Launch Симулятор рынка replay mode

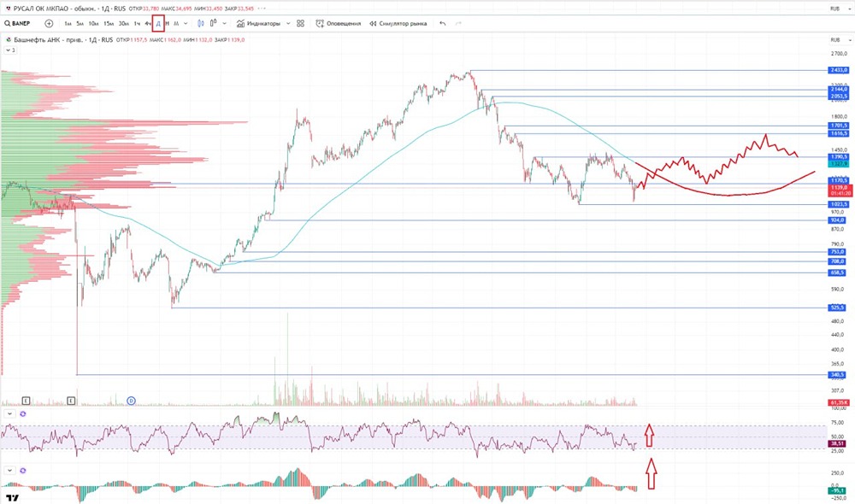(x=398, y=23)
